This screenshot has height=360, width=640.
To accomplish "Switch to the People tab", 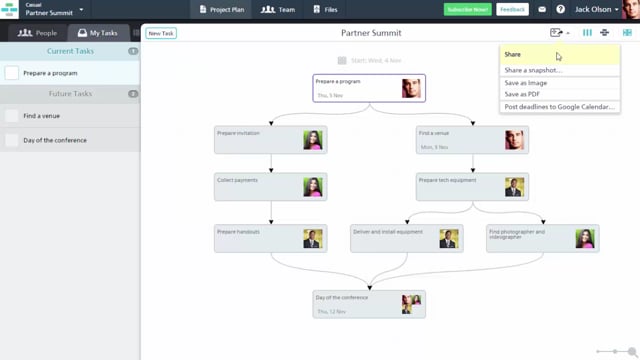I will (37, 33).
